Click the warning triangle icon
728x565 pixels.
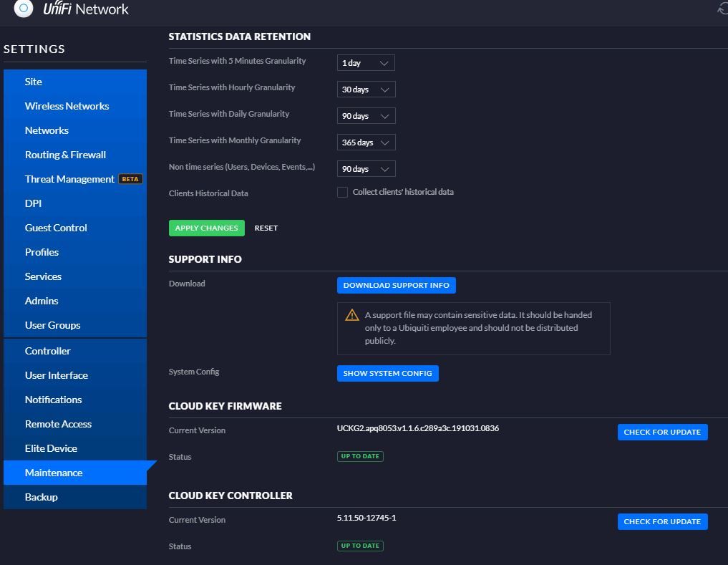(352, 315)
